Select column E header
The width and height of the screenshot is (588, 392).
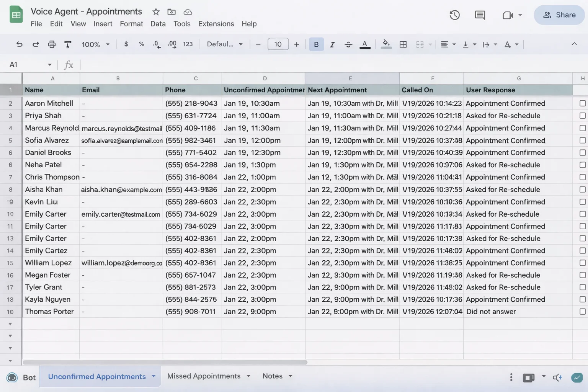click(352, 78)
